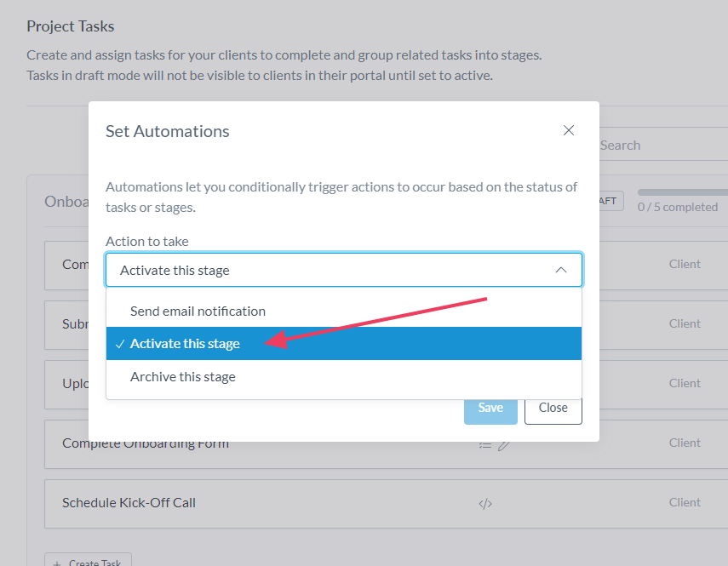Image resolution: width=728 pixels, height=566 pixels.
Task: Click the code embed icon on Kick-Off Call
Action: tap(485, 503)
